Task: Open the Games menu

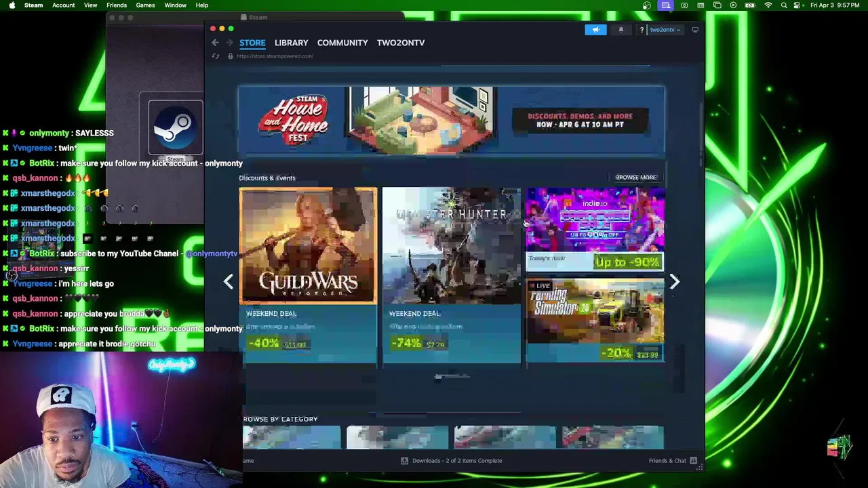Action: [x=145, y=5]
